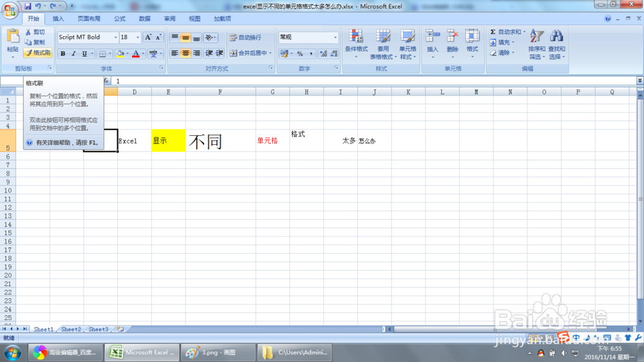Toggle middle vertical alignment
644x362 pixels.
185,38
